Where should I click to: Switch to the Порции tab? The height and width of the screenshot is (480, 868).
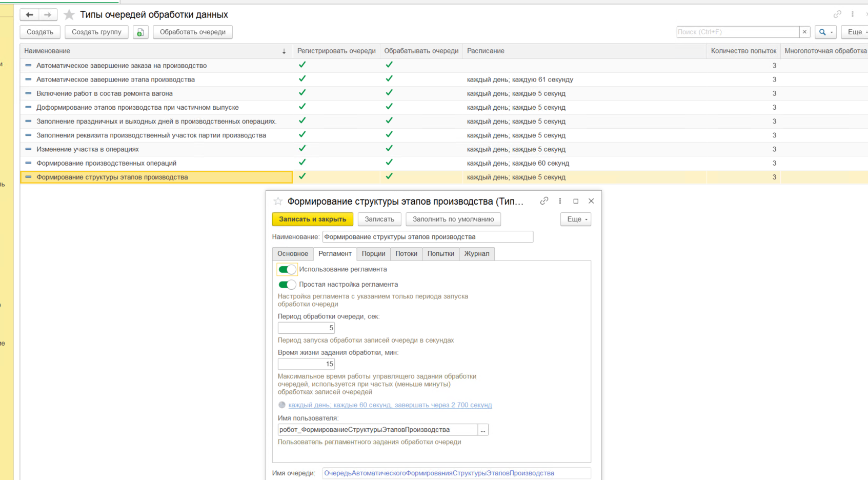click(x=373, y=254)
